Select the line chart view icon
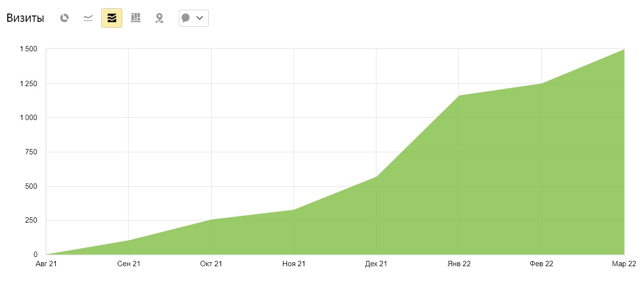The height and width of the screenshot is (287, 644). pos(88,18)
